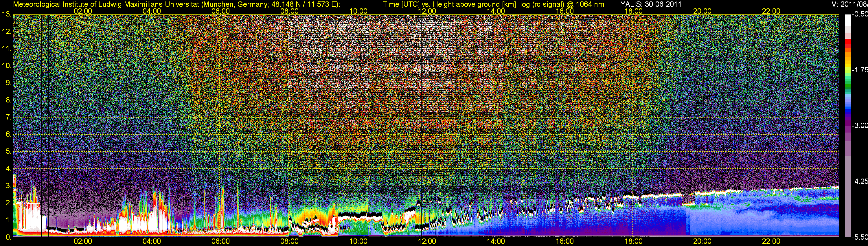The width and height of the screenshot is (868, 246).
Task: Click the 02:00 label on the bottom time axis
Action: 83,241
